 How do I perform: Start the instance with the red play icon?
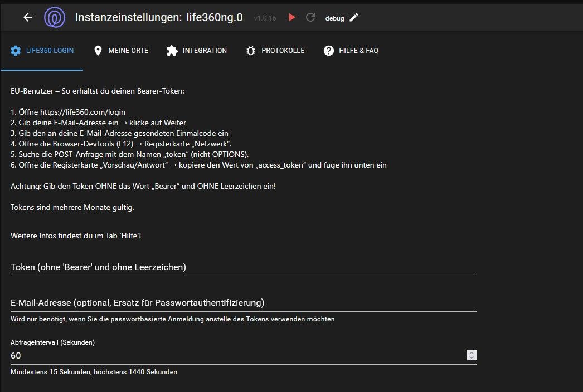pos(292,17)
